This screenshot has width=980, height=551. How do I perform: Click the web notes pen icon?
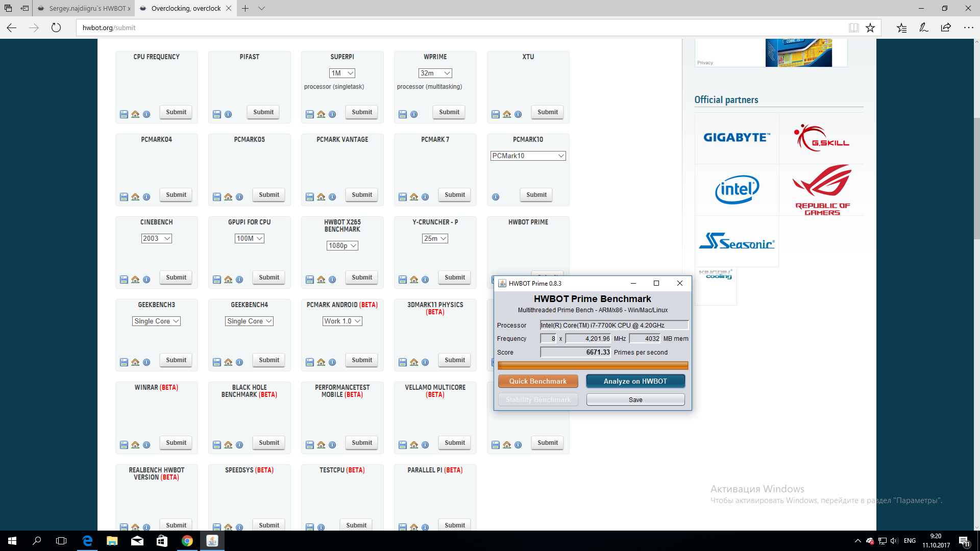pyautogui.click(x=923, y=28)
